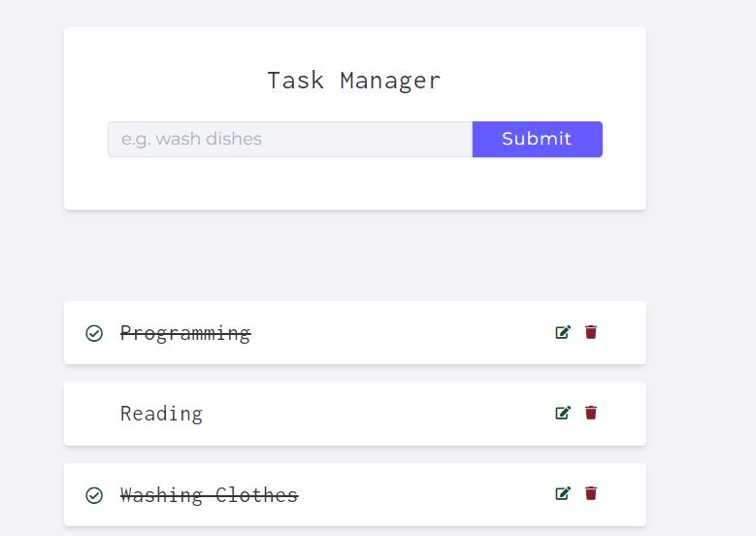Click blank middle area of Washing Clothes card
Viewport: 756px width, 536px height.
(424, 495)
